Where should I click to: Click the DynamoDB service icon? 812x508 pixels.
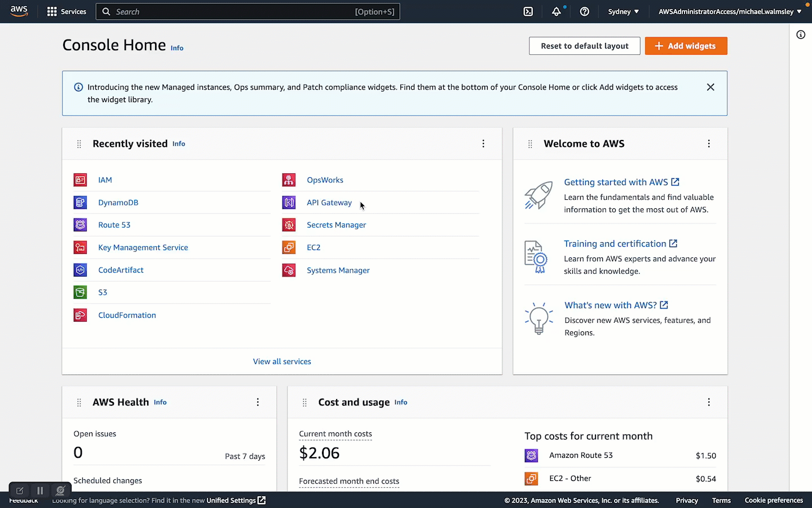click(x=80, y=202)
